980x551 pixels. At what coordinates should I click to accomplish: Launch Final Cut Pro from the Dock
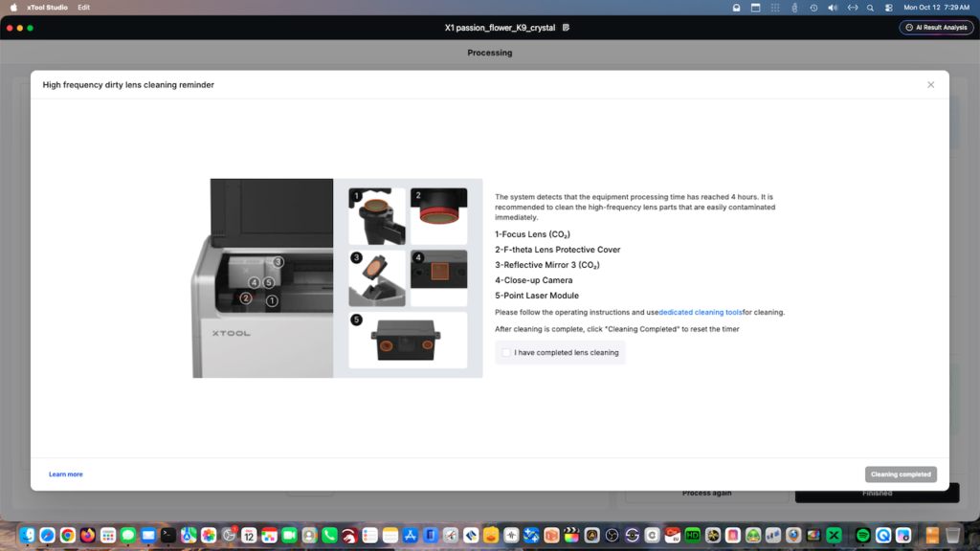(x=571, y=536)
